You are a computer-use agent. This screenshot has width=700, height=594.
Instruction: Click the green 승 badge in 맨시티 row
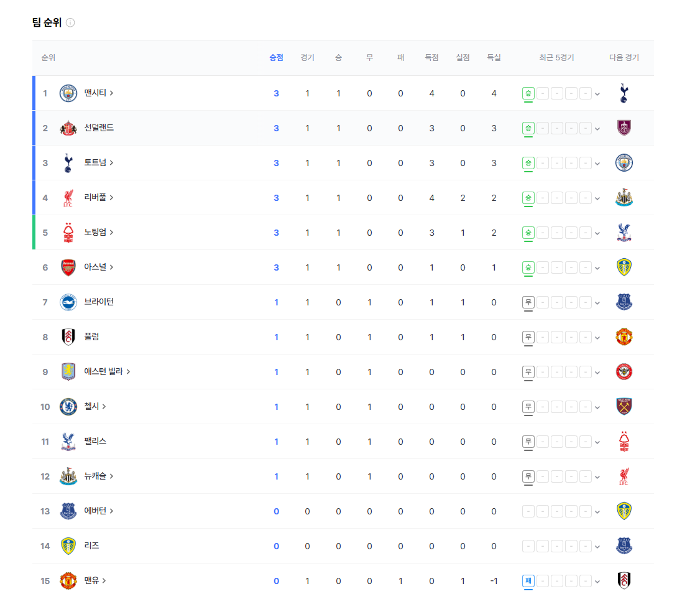pyautogui.click(x=528, y=93)
